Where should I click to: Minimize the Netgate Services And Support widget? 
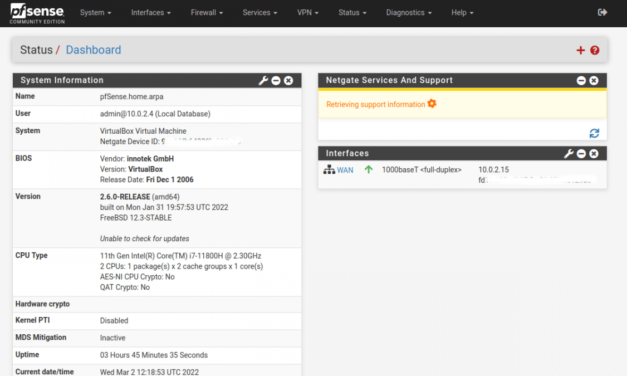click(x=581, y=81)
